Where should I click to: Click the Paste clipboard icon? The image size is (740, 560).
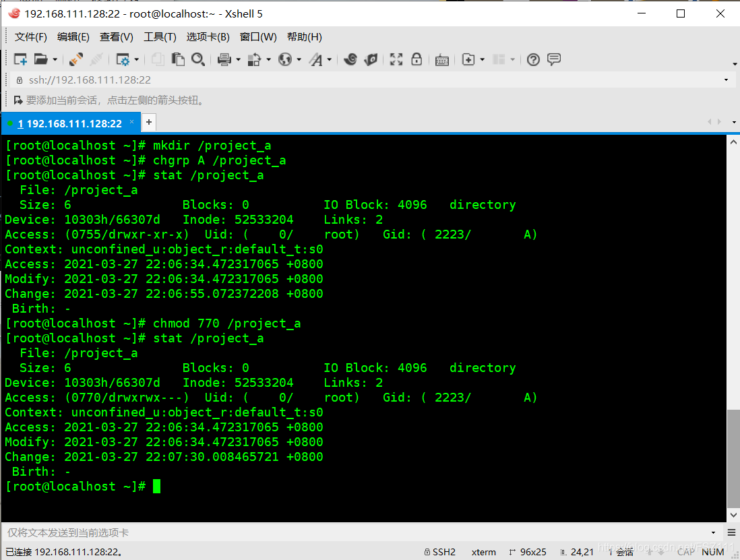click(x=178, y=59)
